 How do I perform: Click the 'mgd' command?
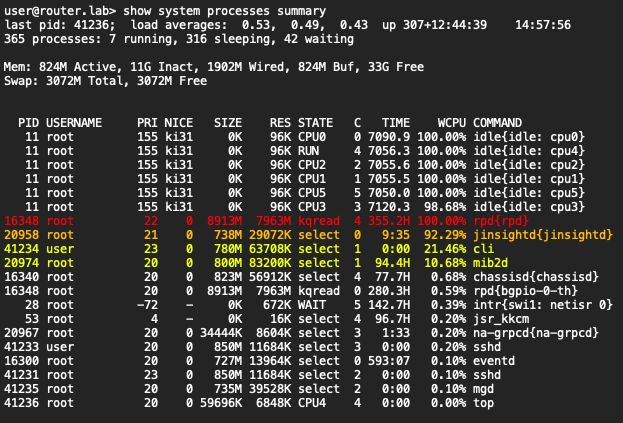483,389
